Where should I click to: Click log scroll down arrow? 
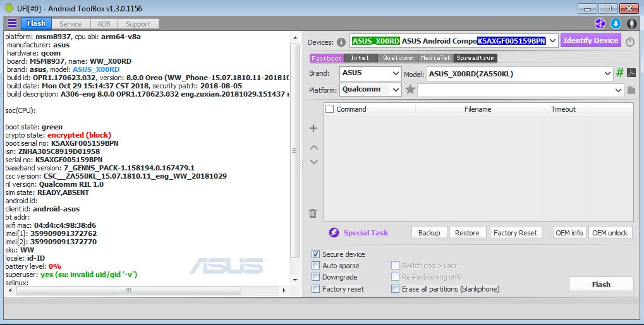click(295, 280)
